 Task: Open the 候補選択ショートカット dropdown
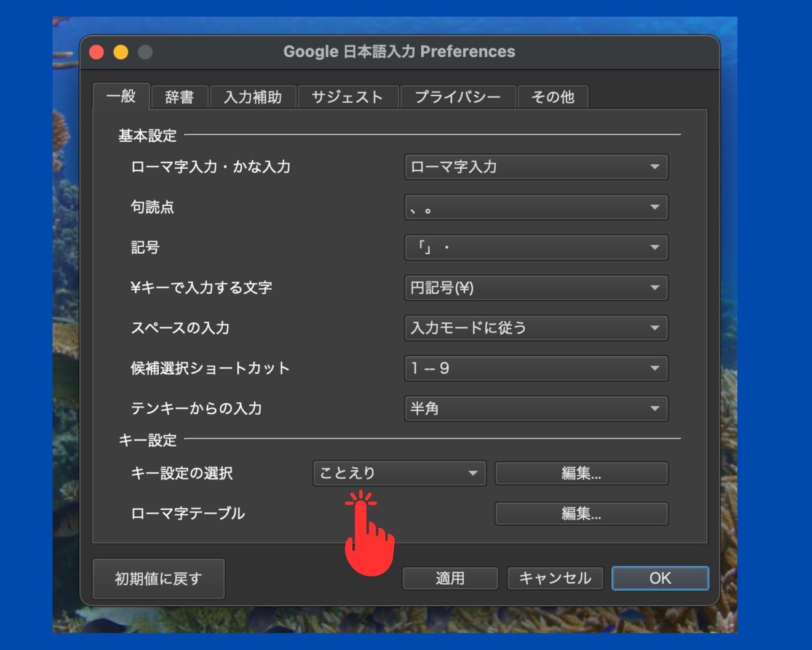coord(536,368)
